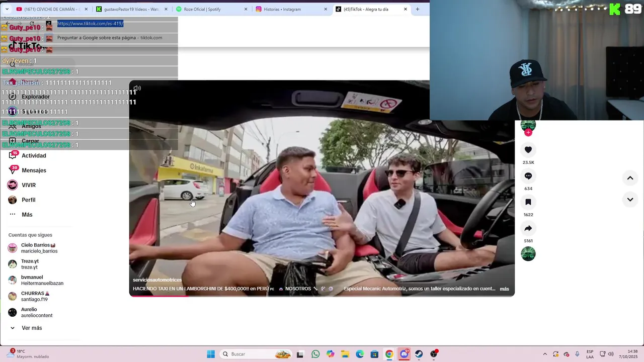
Task: Close the Historias Instagram tab
Action: coord(326,9)
